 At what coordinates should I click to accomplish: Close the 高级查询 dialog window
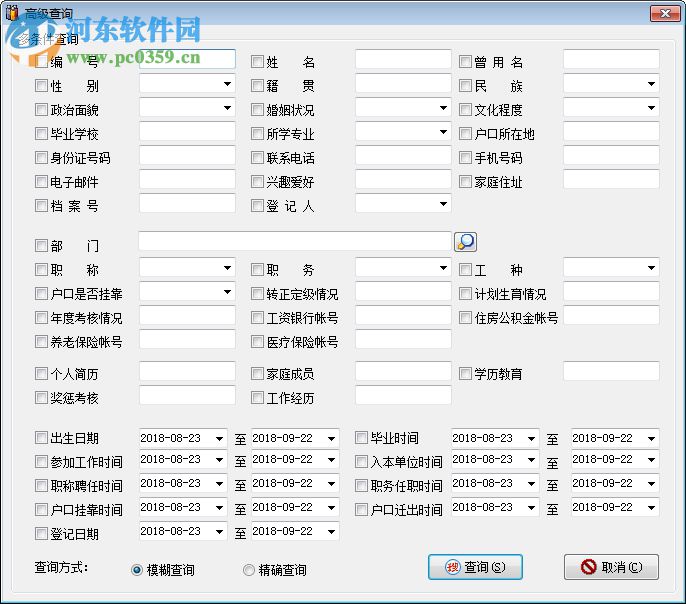[x=665, y=13]
